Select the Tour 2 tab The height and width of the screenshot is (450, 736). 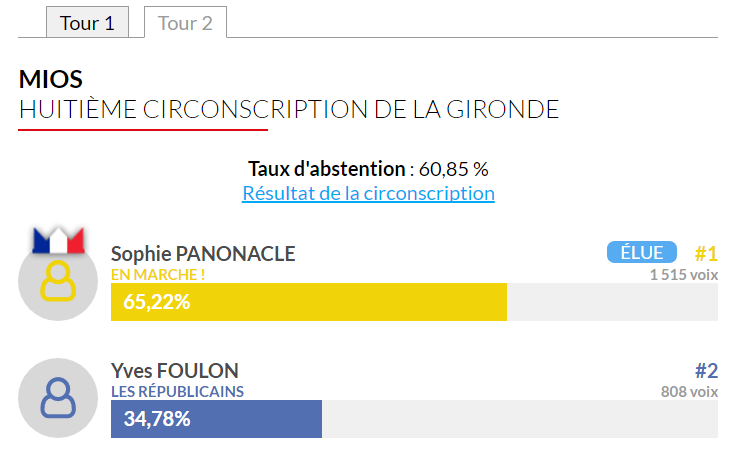pyautogui.click(x=185, y=22)
